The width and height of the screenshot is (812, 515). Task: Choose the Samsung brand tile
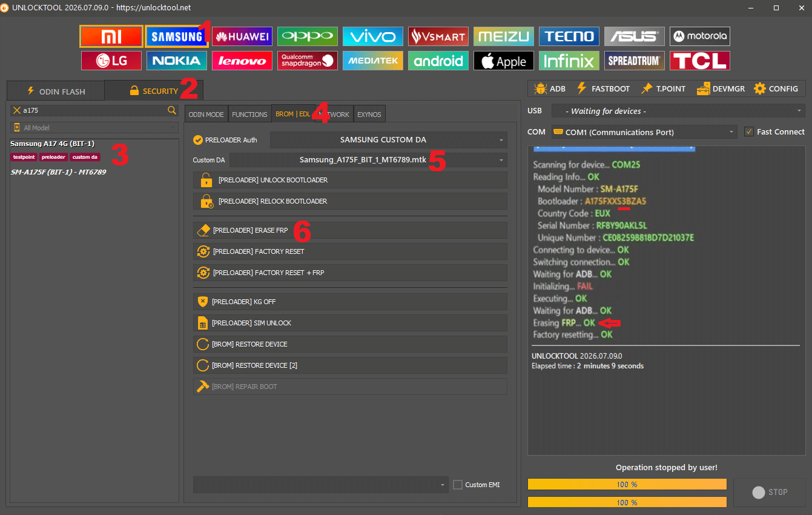pyautogui.click(x=176, y=36)
